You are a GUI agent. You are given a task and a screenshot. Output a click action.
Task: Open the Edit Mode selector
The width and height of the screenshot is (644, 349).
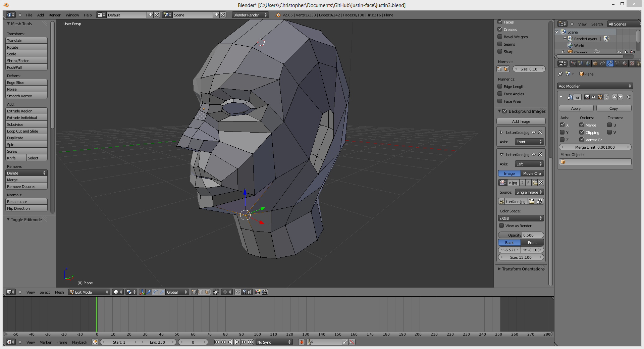coord(89,292)
